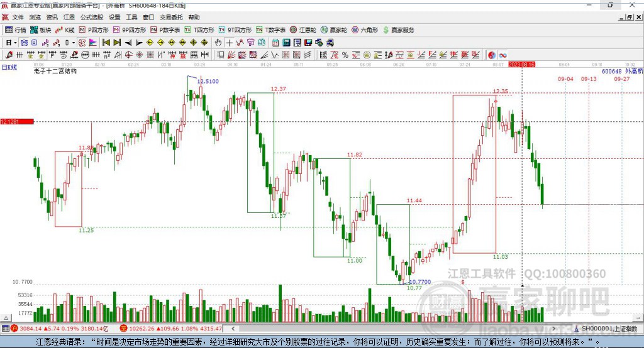This screenshot has height=348, width=644.
Task: Expand the candlestick style dropdown arrow
Action: coord(74,43)
